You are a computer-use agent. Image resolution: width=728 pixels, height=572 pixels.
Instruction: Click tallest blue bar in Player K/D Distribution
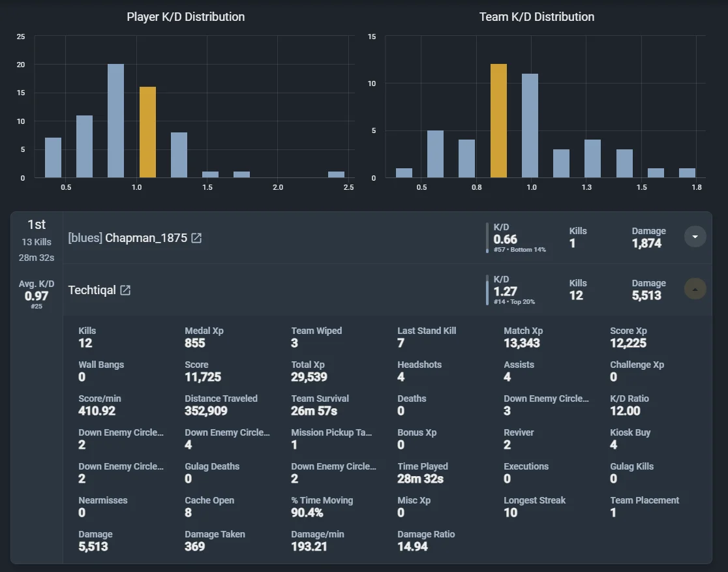click(115, 121)
